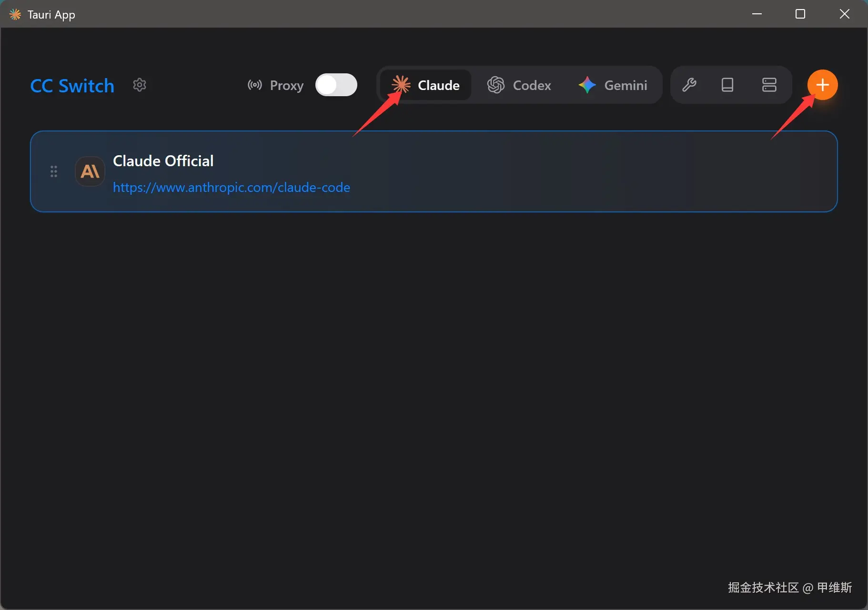The height and width of the screenshot is (610, 868).
Task: Toggle the Proxy switch
Action: coord(336,85)
